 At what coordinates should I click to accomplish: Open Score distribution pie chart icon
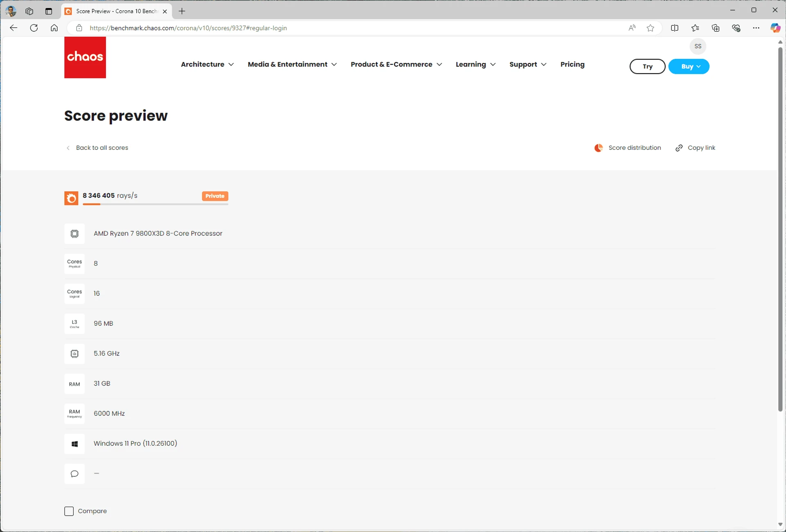[599, 148]
